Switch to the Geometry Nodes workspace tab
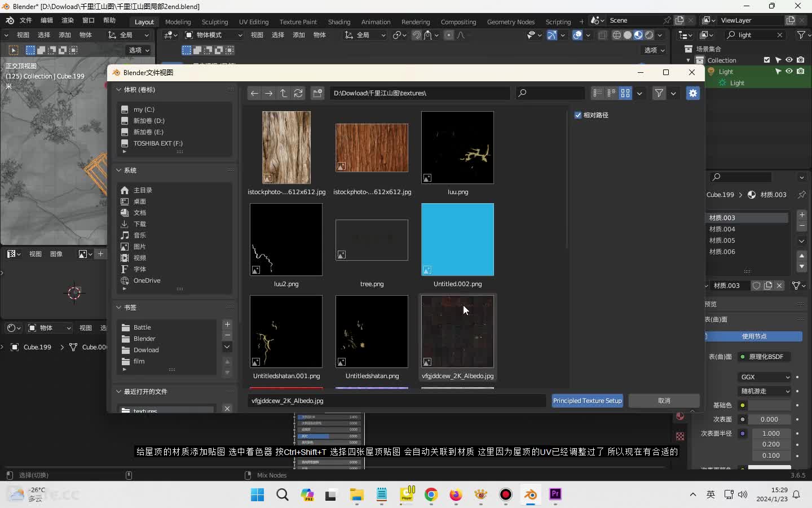The image size is (812, 508). (x=511, y=22)
